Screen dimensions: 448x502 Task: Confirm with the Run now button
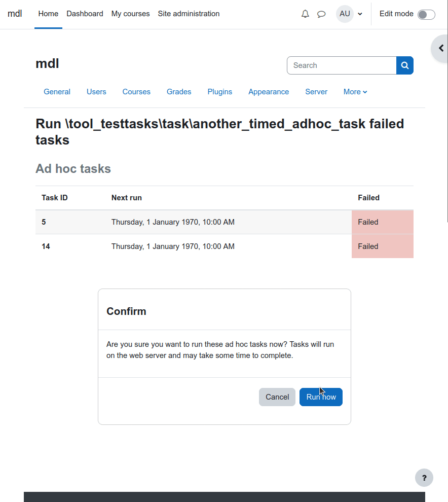click(321, 397)
